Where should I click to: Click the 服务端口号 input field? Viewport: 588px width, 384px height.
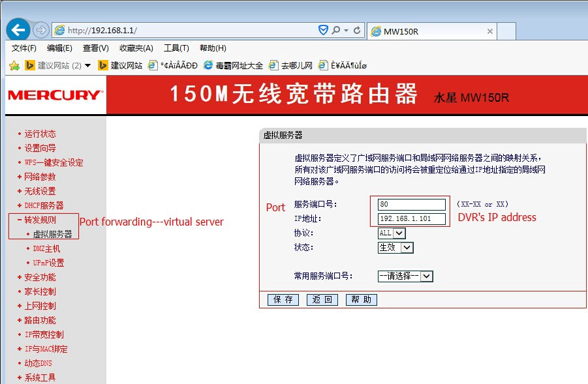(x=411, y=205)
